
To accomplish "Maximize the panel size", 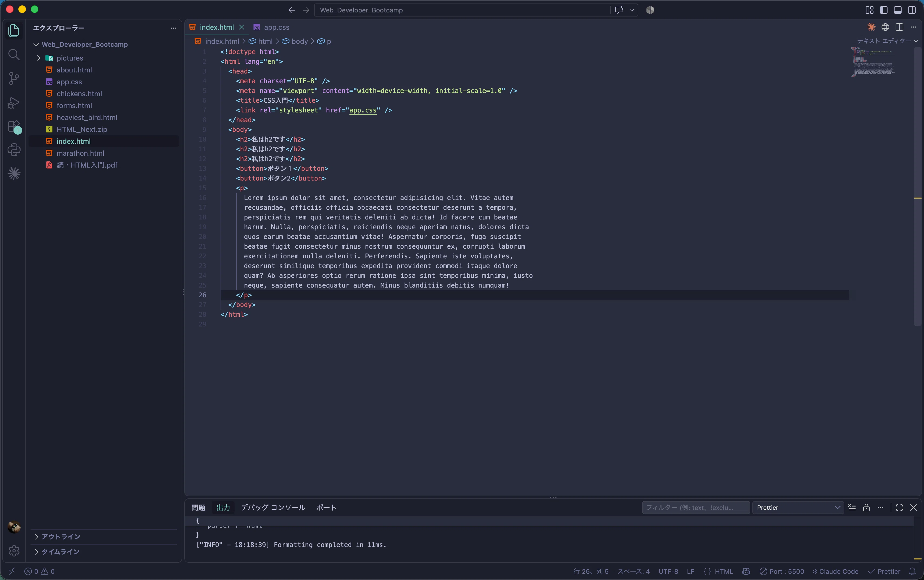I will point(899,507).
